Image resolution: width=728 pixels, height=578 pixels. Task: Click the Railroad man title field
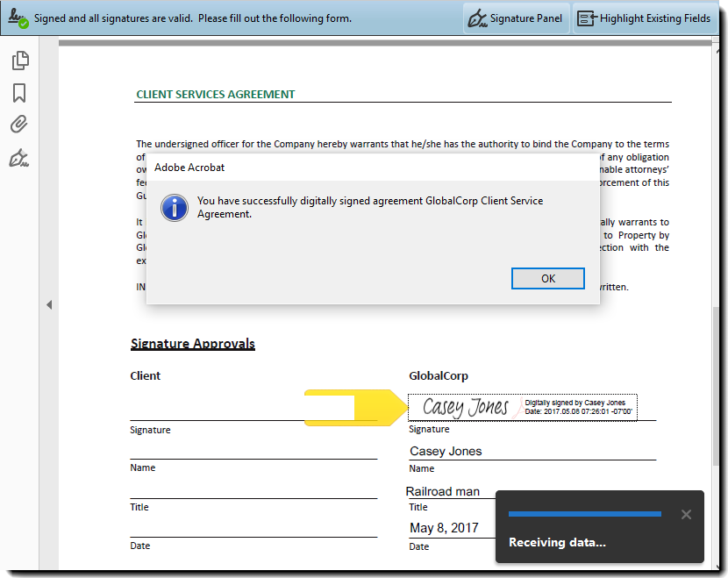447,491
